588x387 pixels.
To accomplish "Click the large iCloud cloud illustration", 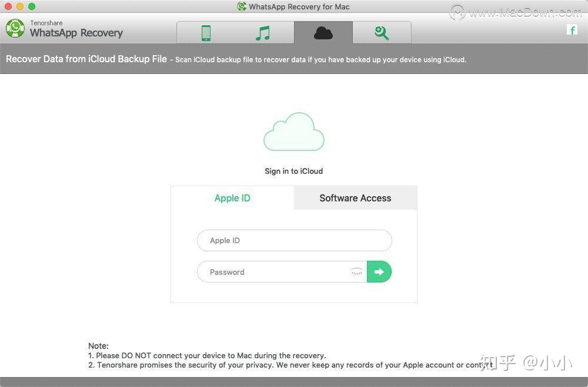I will (x=294, y=132).
